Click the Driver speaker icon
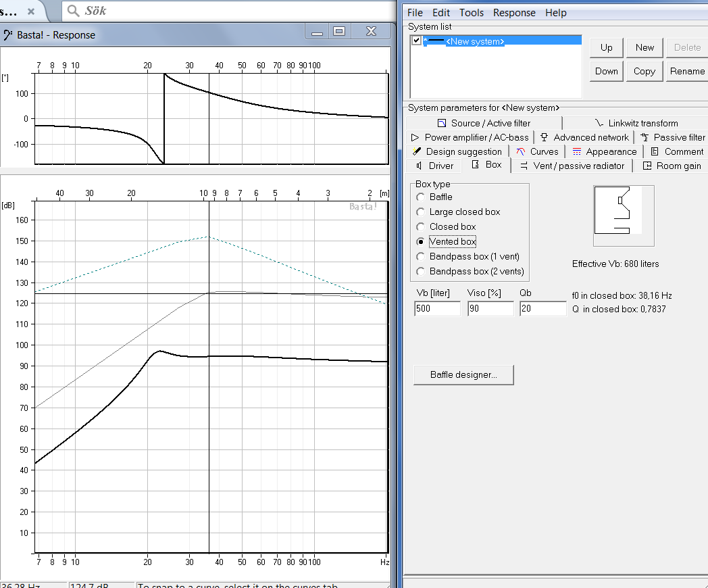Image resolution: width=708 pixels, height=588 pixels. coord(419,166)
